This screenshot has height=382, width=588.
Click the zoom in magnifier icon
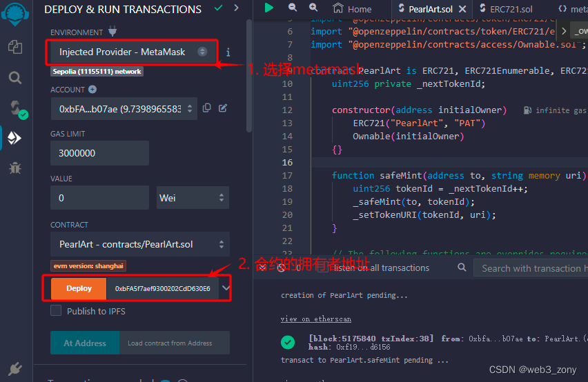[x=313, y=7]
